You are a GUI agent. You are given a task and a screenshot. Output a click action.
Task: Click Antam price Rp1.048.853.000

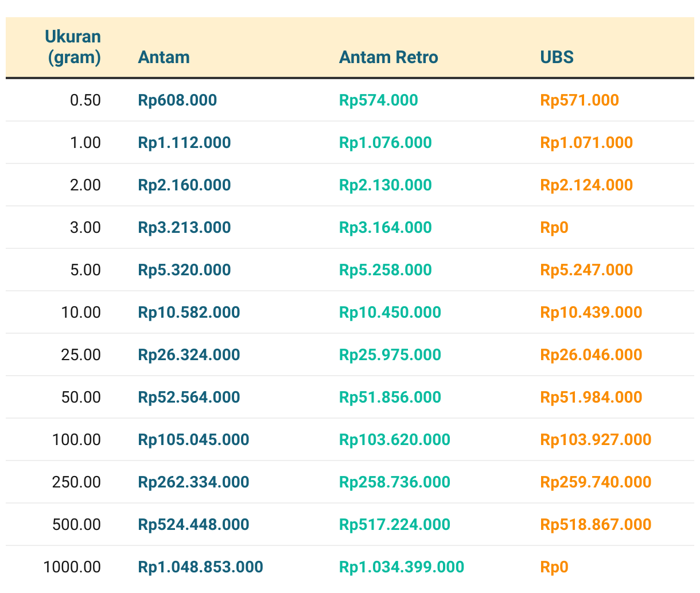pos(201,567)
